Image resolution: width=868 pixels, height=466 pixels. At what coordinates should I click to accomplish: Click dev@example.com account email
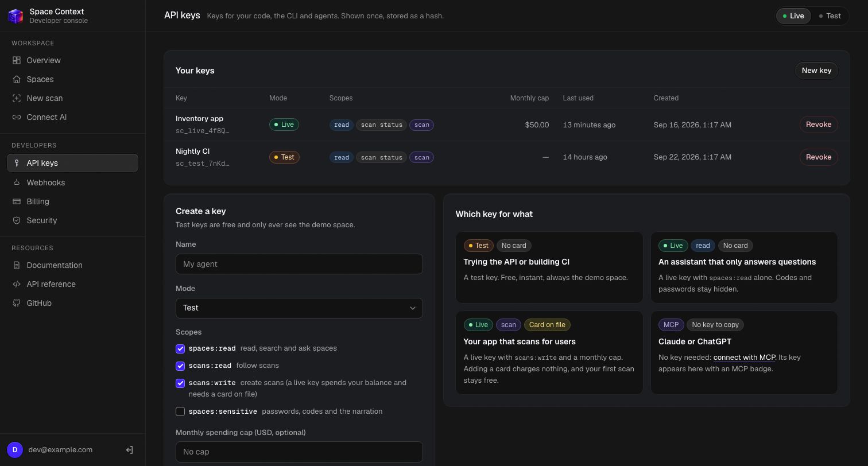60,450
